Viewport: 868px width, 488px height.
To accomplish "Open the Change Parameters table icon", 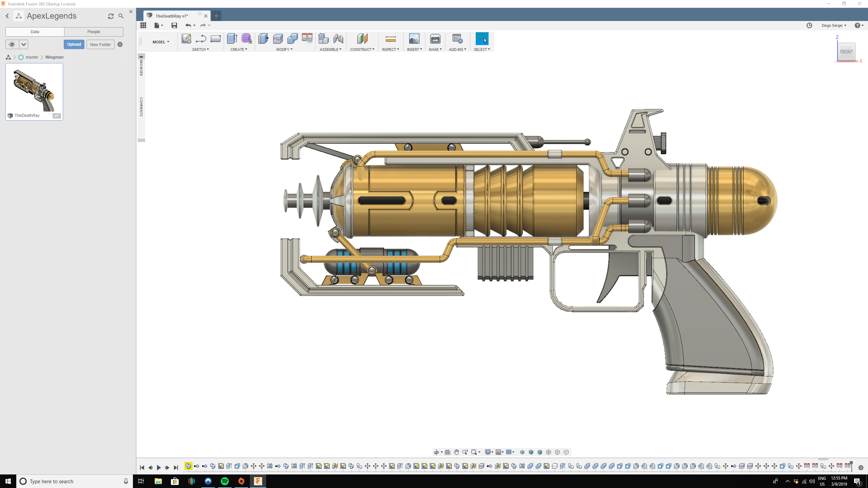I will 307,38.
